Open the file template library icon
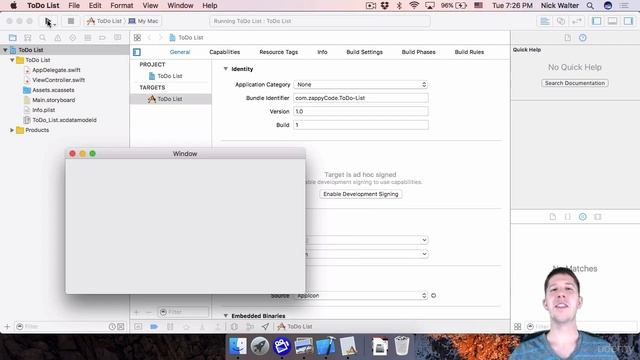Viewport: 640px width, 360px height. tap(553, 217)
